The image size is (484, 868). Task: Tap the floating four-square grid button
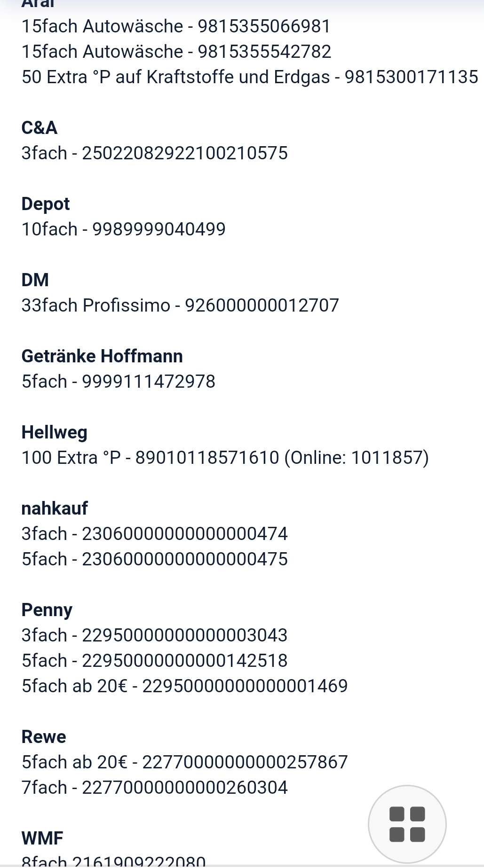(x=407, y=824)
